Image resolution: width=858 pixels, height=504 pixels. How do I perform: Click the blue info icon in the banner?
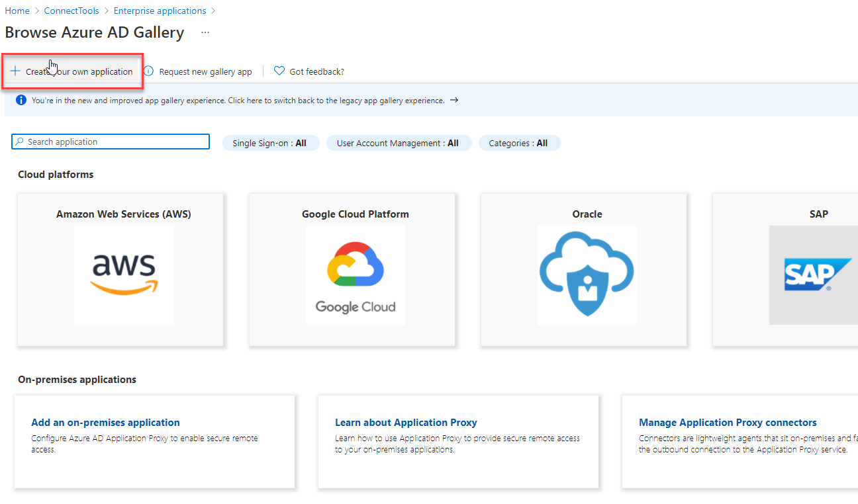click(x=21, y=101)
